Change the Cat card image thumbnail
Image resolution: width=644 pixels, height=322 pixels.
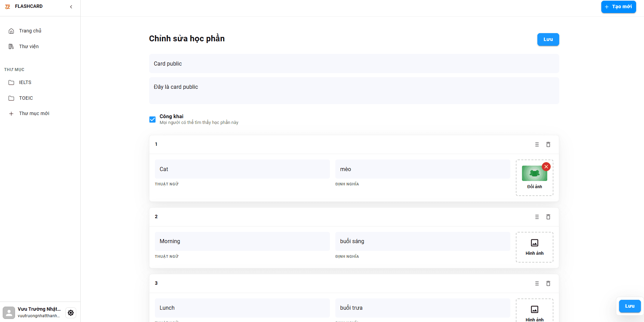click(534, 174)
